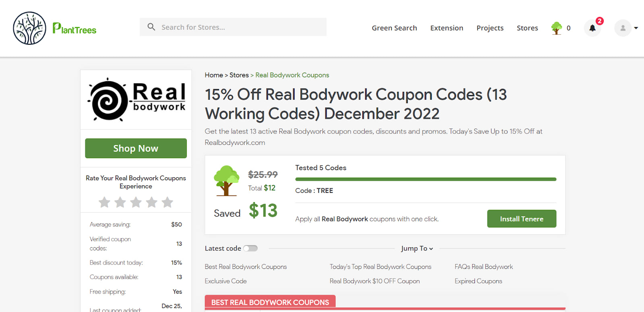Click the Shop Now button

pyautogui.click(x=136, y=148)
